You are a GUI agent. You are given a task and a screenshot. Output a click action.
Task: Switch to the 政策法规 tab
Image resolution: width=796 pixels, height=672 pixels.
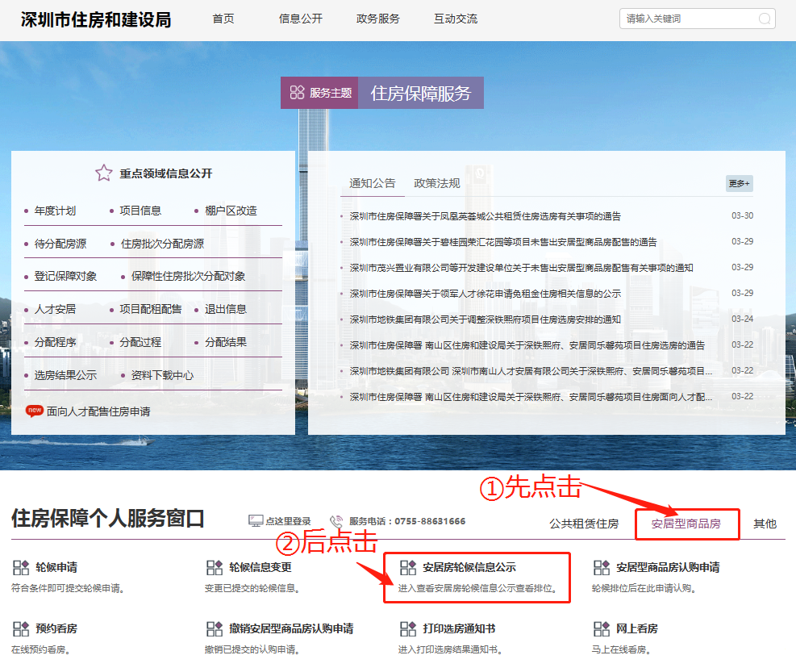pyautogui.click(x=437, y=183)
